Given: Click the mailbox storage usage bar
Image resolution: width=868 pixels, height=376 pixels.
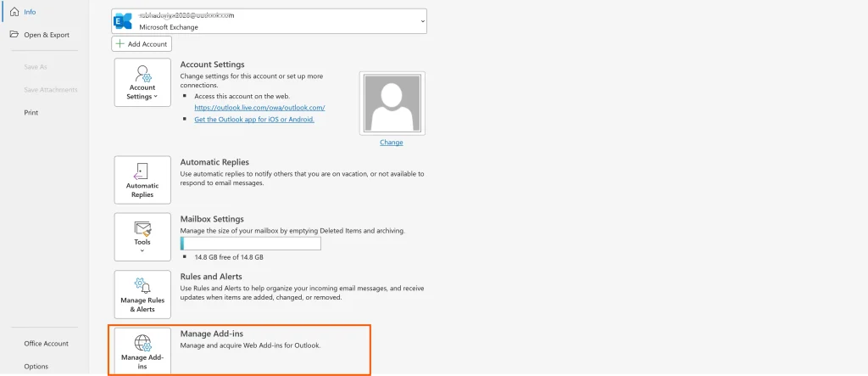Looking at the screenshot, I should click(251, 244).
